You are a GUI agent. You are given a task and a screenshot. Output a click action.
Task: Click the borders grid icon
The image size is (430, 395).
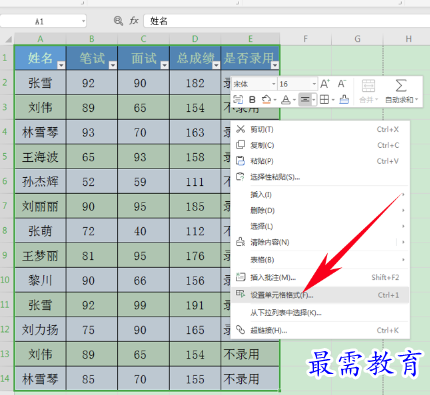pos(324,100)
